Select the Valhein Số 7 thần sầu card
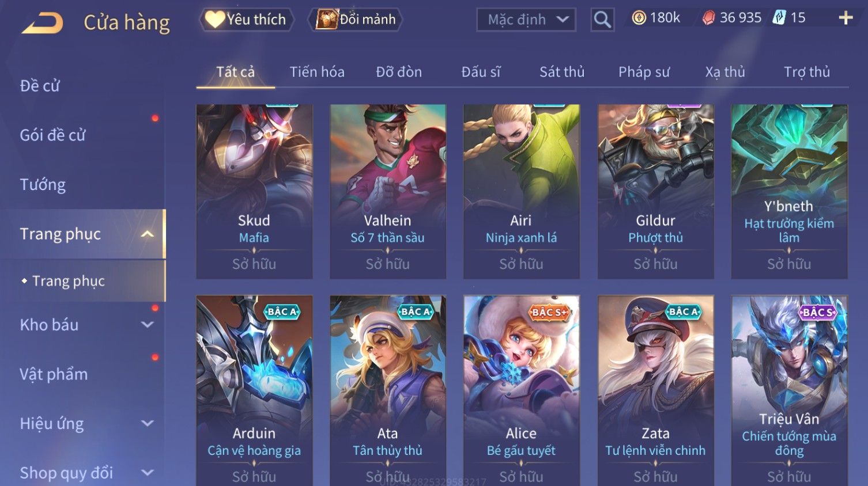The image size is (868, 486). (388, 192)
